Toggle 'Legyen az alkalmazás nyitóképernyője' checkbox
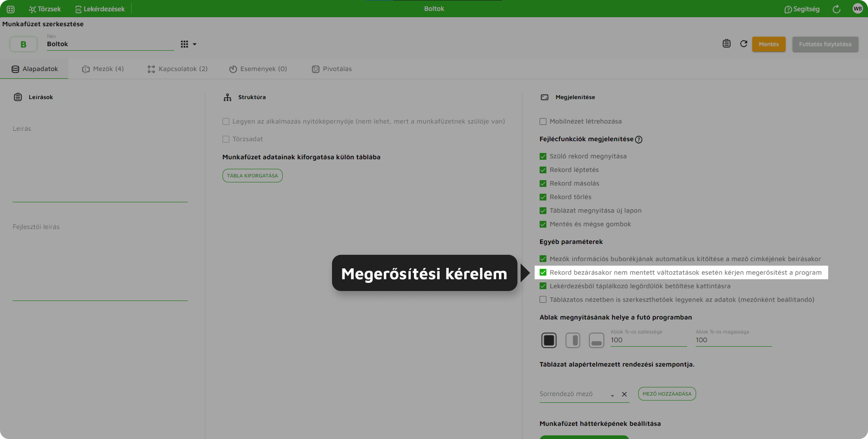Viewport: 868px width, 439px height. pyautogui.click(x=226, y=121)
